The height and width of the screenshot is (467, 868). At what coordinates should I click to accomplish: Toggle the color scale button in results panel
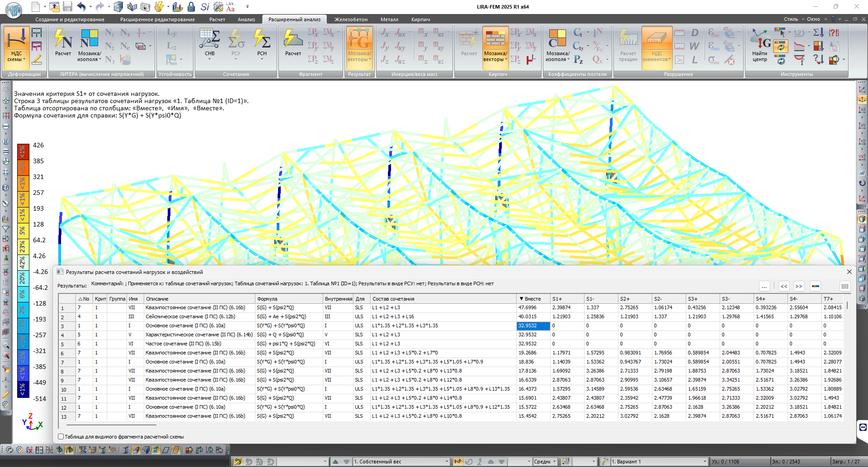pos(816,286)
